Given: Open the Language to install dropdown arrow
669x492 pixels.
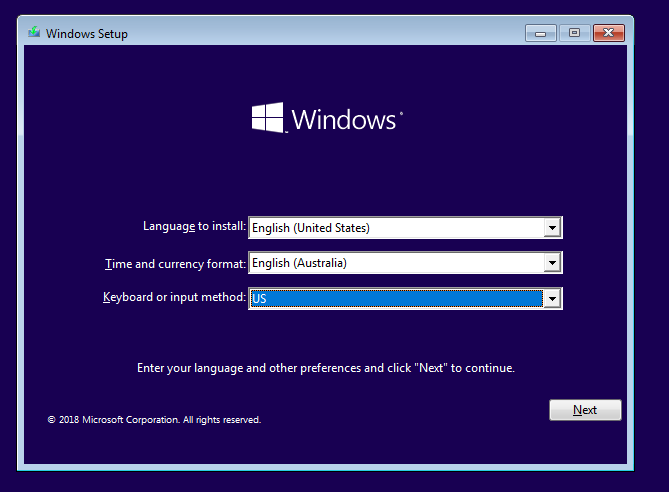Looking at the screenshot, I should (x=552, y=228).
